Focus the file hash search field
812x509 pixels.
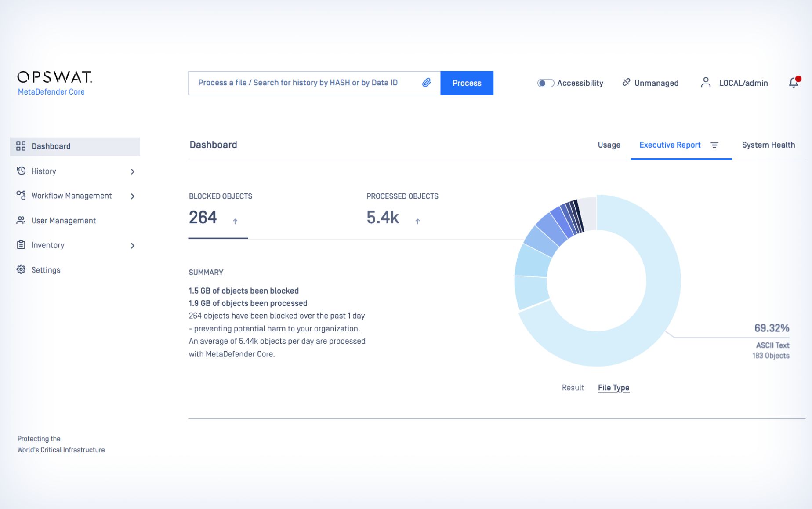coord(303,83)
